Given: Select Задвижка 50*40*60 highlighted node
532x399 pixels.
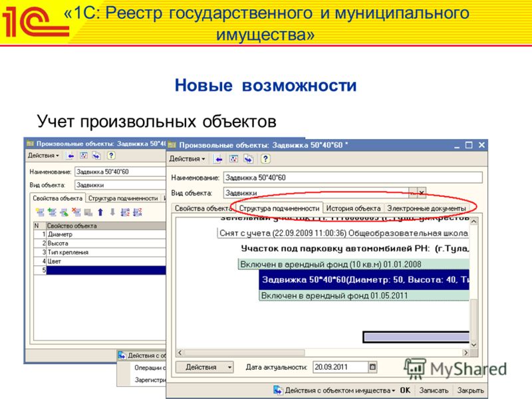Looking at the screenshot, I should coord(364,280).
